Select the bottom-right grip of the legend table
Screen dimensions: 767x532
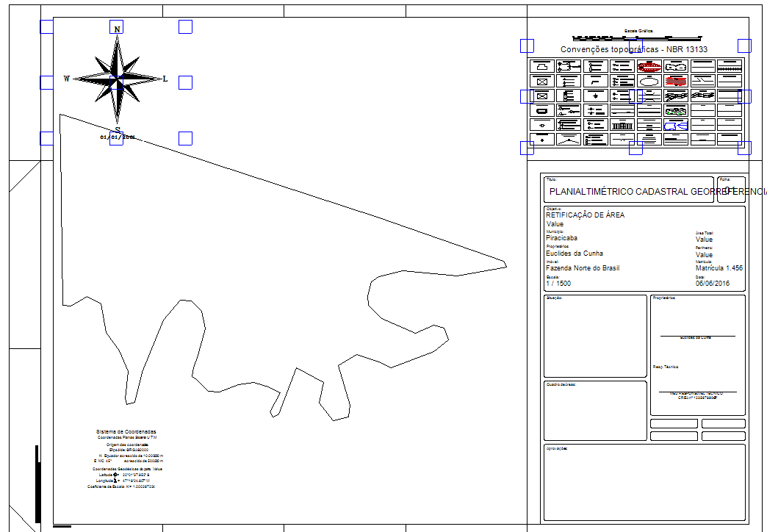pos(744,148)
